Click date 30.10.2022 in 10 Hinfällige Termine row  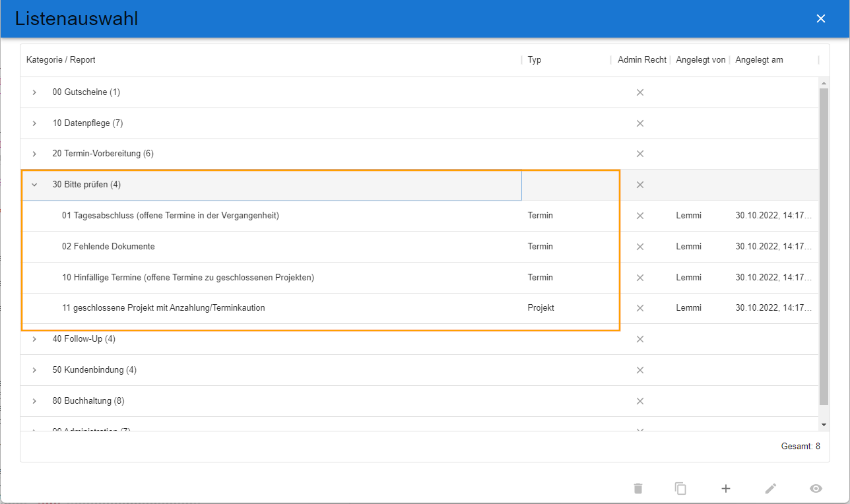point(773,278)
